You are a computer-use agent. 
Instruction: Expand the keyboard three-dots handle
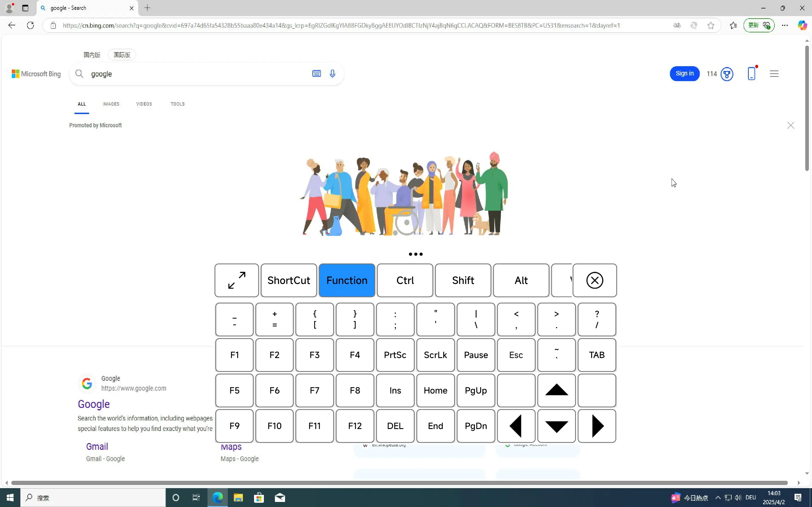pos(415,254)
